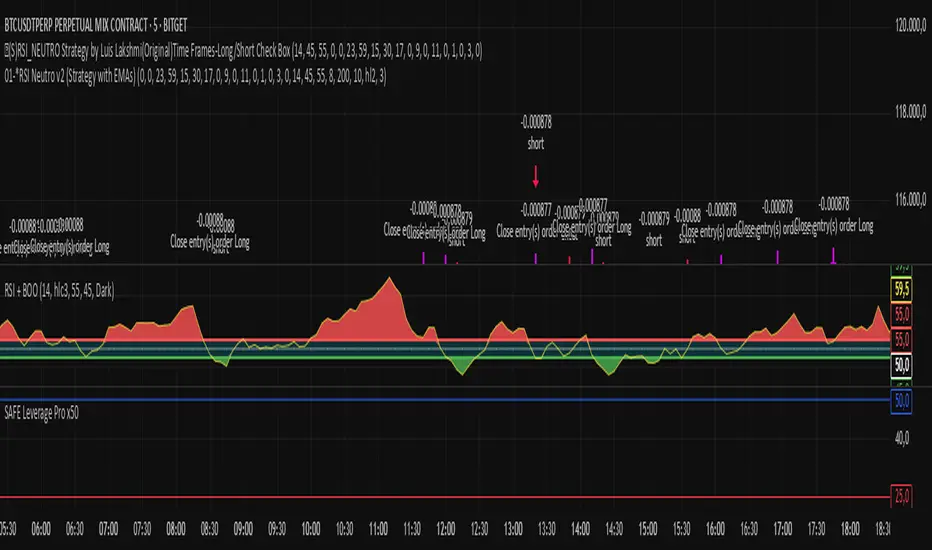Click the 15:30 time axis label
932x550 pixels.
click(x=682, y=528)
